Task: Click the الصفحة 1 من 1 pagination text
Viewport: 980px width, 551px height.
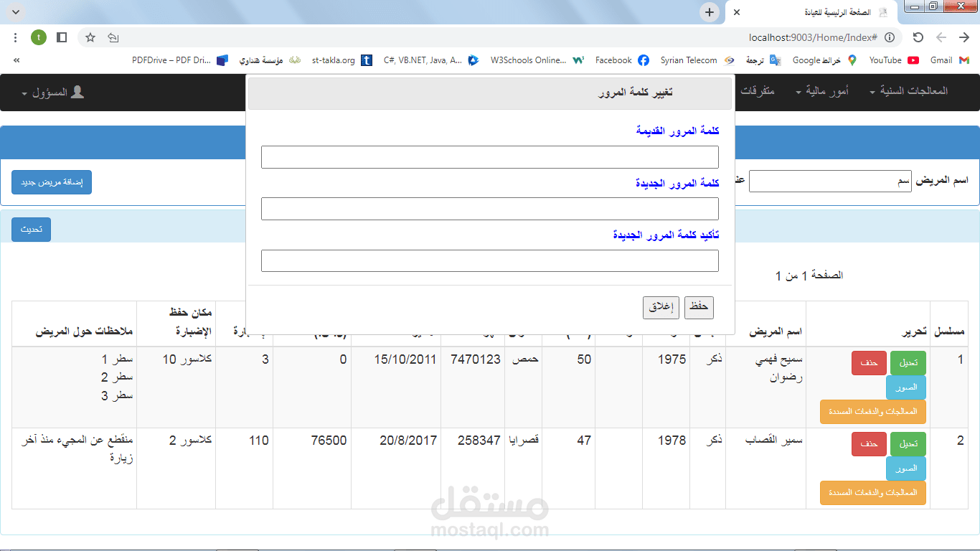Action: click(x=809, y=275)
